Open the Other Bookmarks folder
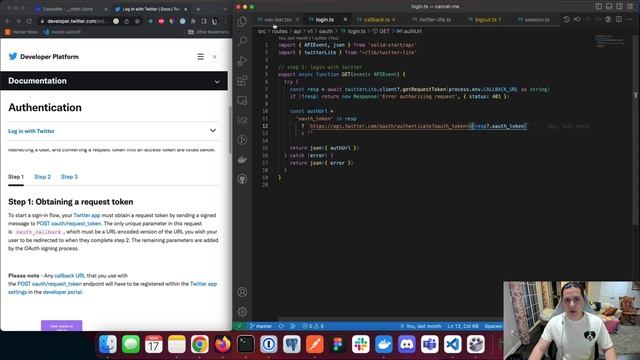Screen dimensions: 640x360 click(208, 32)
